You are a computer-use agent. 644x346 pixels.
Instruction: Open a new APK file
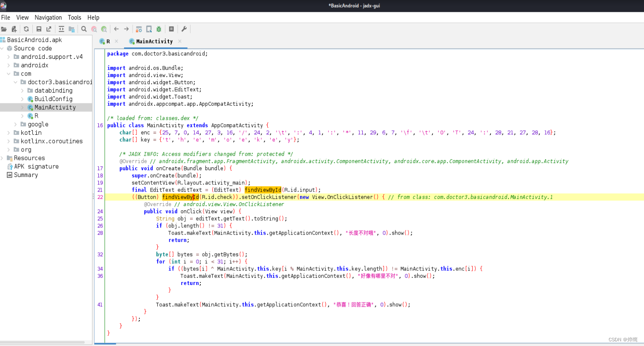point(4,29)
